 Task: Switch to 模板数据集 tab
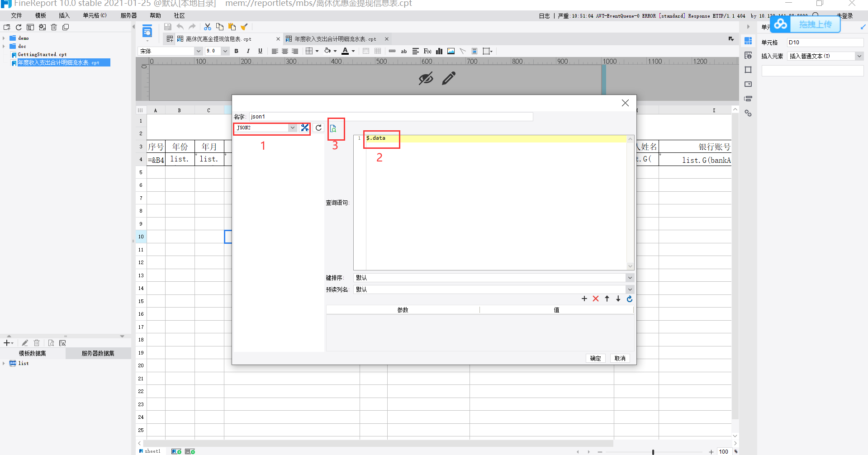click(x=33, y=353)
